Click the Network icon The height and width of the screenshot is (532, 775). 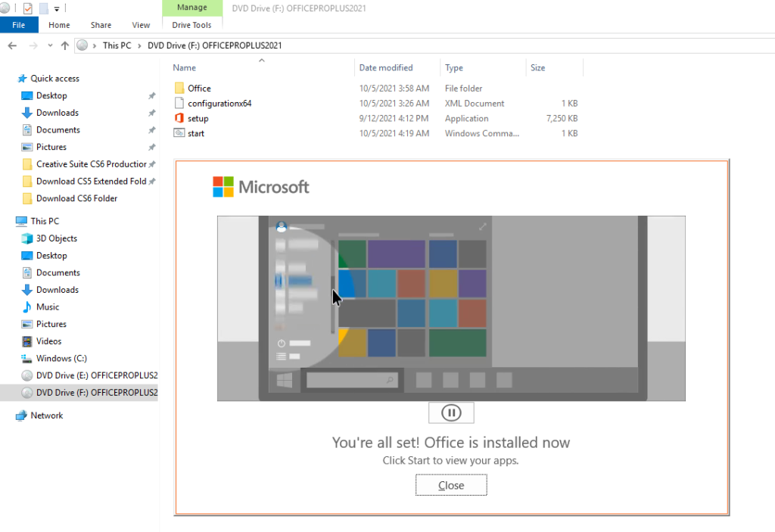(21, 415)
